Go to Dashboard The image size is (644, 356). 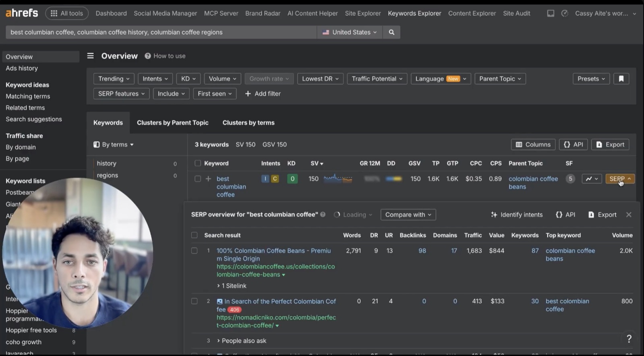click(111, 13)
